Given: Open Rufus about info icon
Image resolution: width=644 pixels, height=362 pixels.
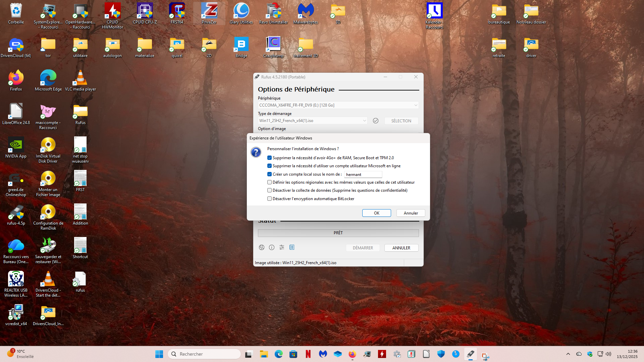Looking at the screenshot, I should tap(272, 247).
